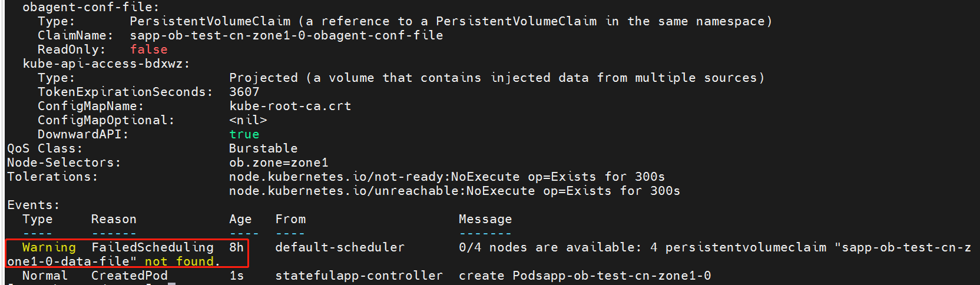Click the Events: section heading
Viewport: 980px width, 285px height.
pos(34,205)
